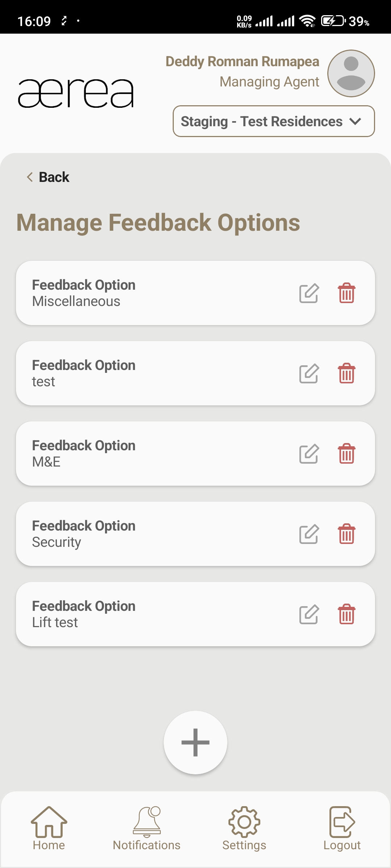The image size is (391, 868).
Task: Delete the Lift test feedback option
Action: click(346, 614)
